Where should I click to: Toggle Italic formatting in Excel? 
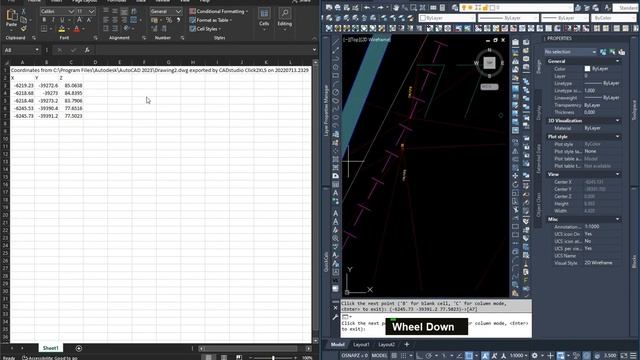tap(53, 20)
